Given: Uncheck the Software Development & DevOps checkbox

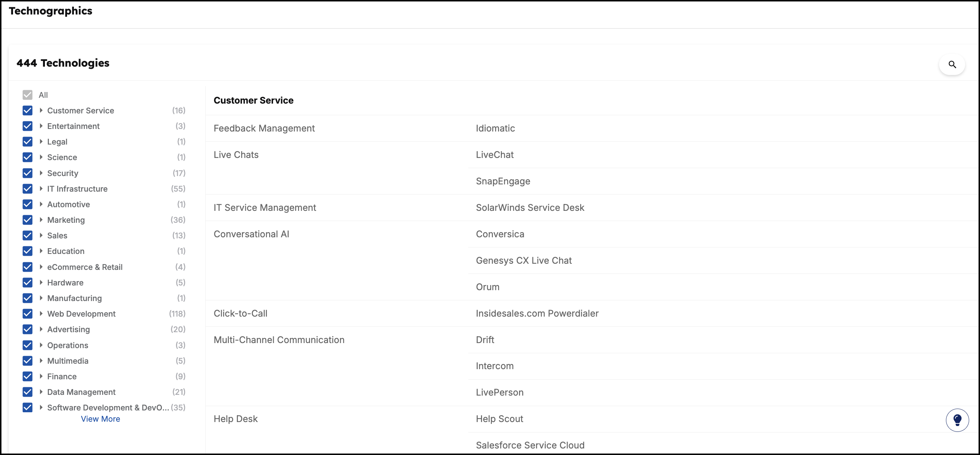Looking at the screenshot, I should pos(28,408).
